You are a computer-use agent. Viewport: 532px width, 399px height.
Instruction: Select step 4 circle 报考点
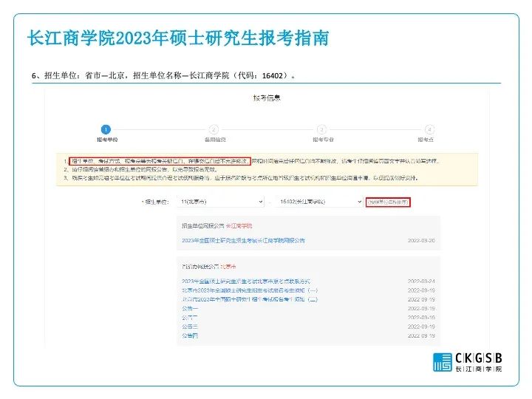pos(429,129)
